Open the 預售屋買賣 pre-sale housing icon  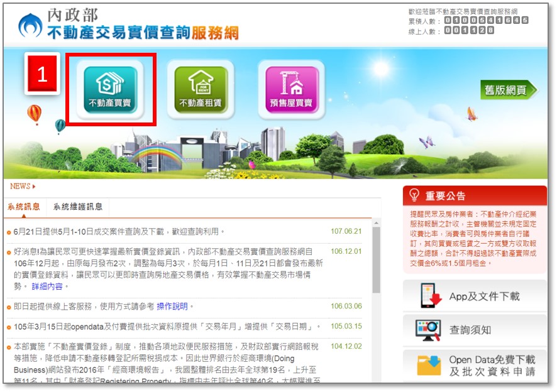click(x=292, y=89)
